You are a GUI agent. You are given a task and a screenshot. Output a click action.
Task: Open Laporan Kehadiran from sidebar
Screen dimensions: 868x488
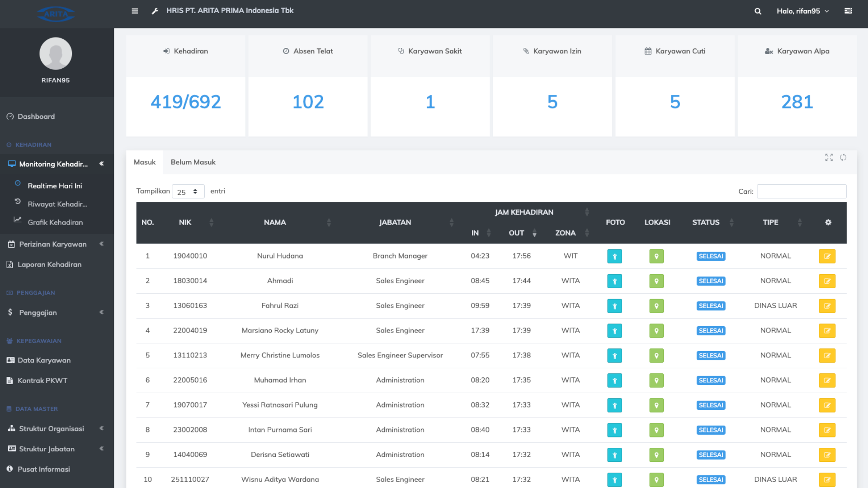pos(49,264)
